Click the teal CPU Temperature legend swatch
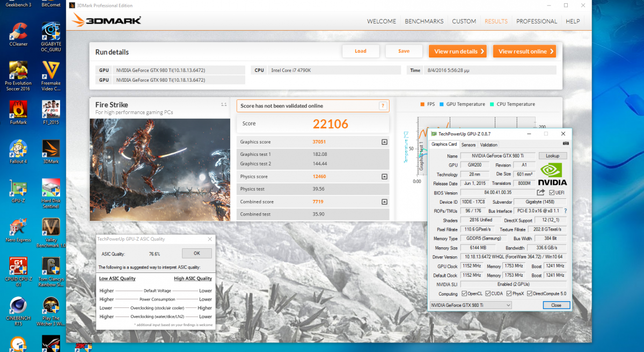Image resolution: width=644 pixels, height=352 pixels. [x=492, y=104]
